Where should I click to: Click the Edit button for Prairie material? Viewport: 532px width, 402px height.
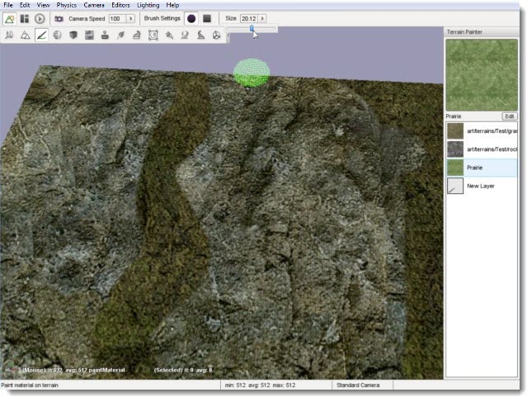tap(510, 116)
